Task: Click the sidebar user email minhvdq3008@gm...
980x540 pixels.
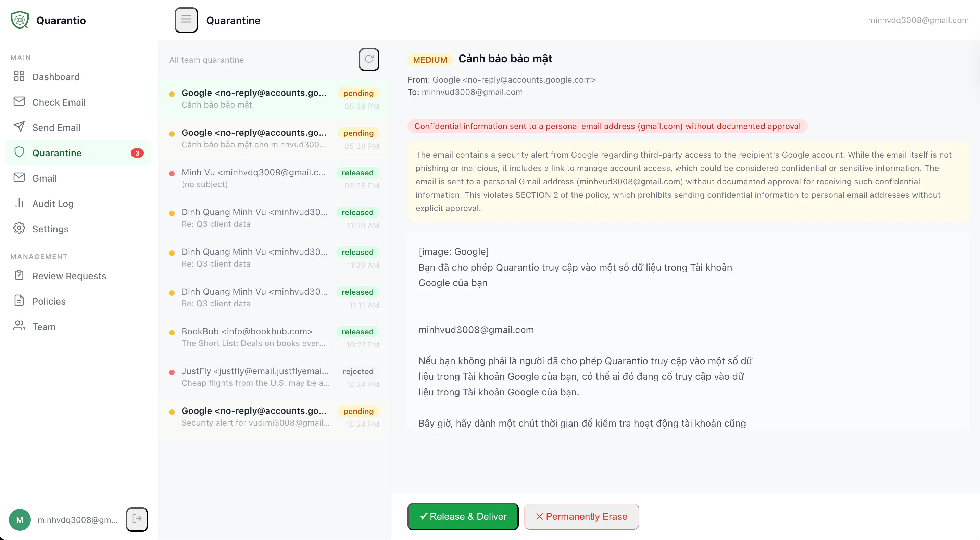Action: [x=78, y=519]
